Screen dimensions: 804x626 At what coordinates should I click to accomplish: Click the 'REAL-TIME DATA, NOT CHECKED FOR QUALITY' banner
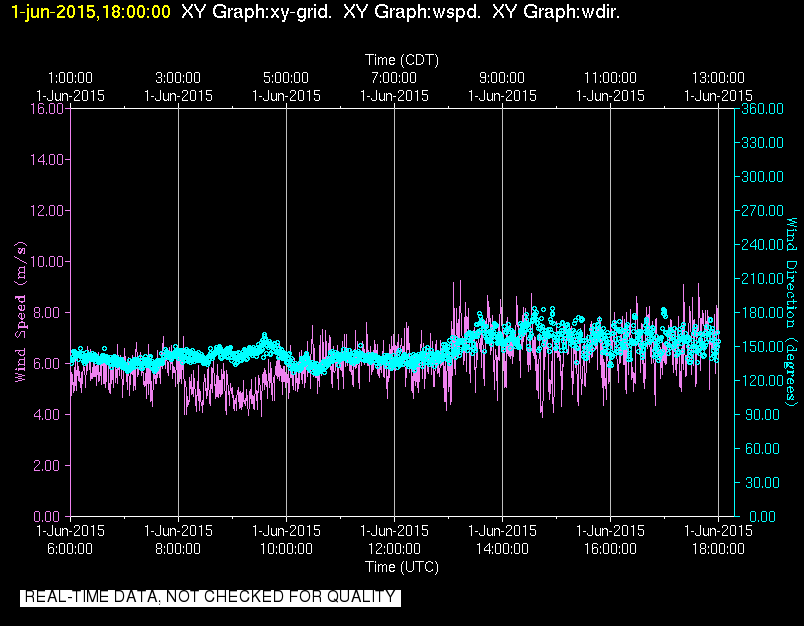pyautogui.click(x=210, y=597)
